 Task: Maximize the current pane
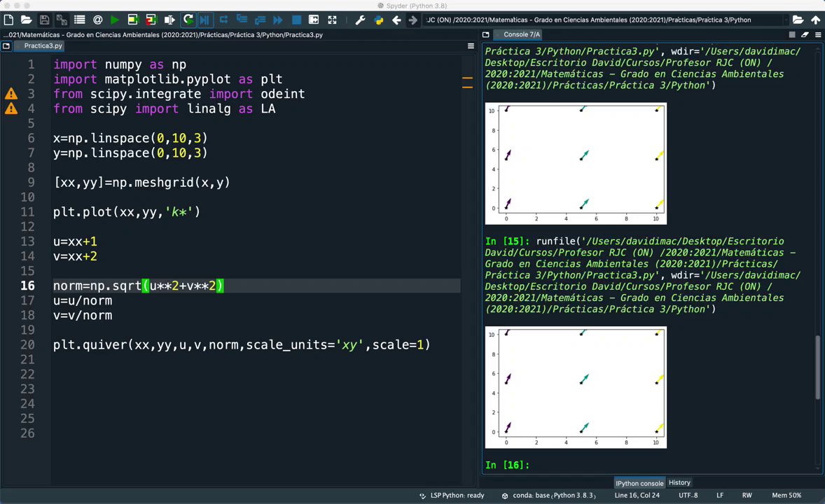(x=314, y=20)
